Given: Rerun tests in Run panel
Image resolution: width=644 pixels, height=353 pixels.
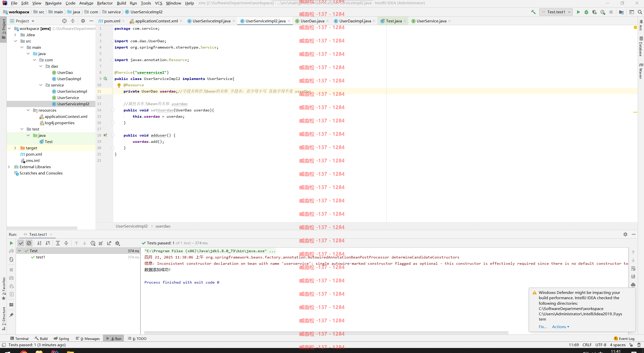Looking at the screenshot, I should click(11, 243).
